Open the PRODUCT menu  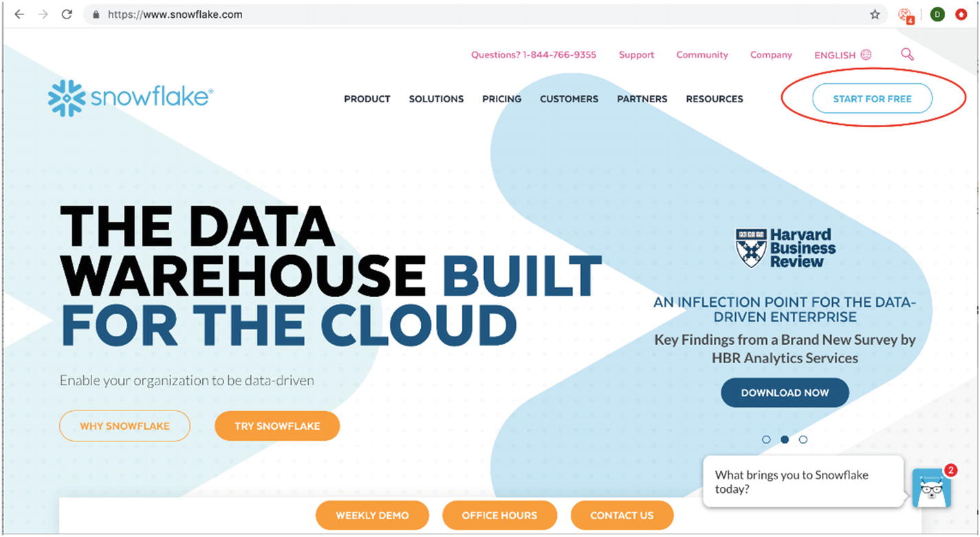point(367,99)
